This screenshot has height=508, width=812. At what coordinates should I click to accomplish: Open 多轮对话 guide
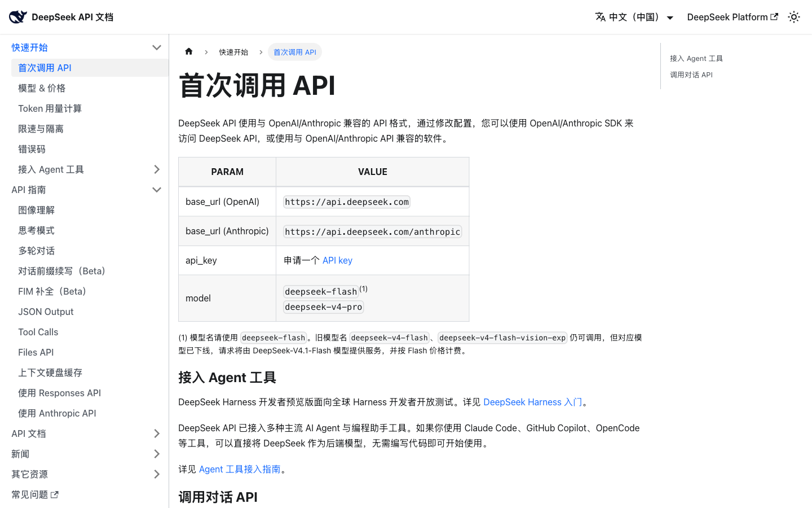point(90,251)
